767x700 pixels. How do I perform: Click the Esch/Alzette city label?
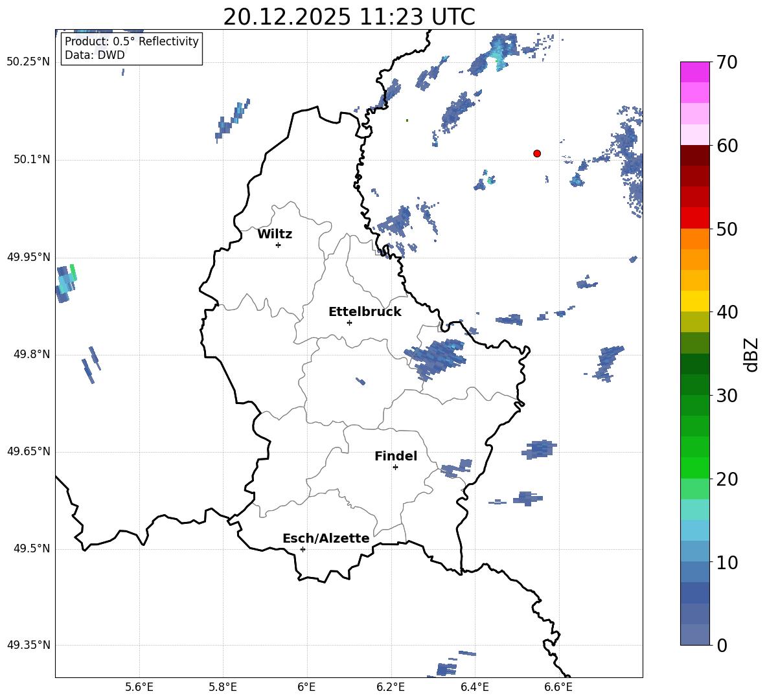pyautogui.click(x=326, y=538)
